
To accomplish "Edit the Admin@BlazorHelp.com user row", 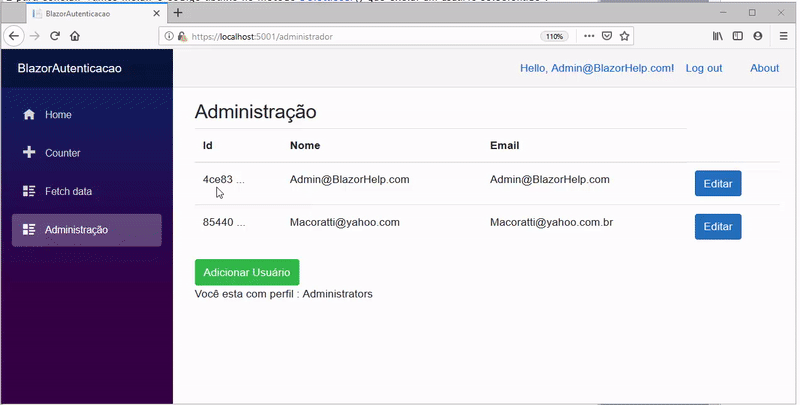I will pyautogui.click(x=718, y=184).
